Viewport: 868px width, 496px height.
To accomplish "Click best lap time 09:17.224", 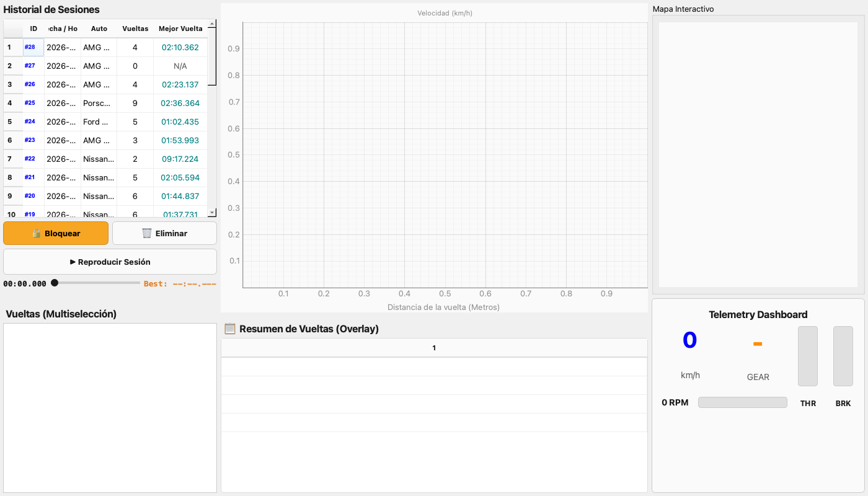I will pos(180,159).
